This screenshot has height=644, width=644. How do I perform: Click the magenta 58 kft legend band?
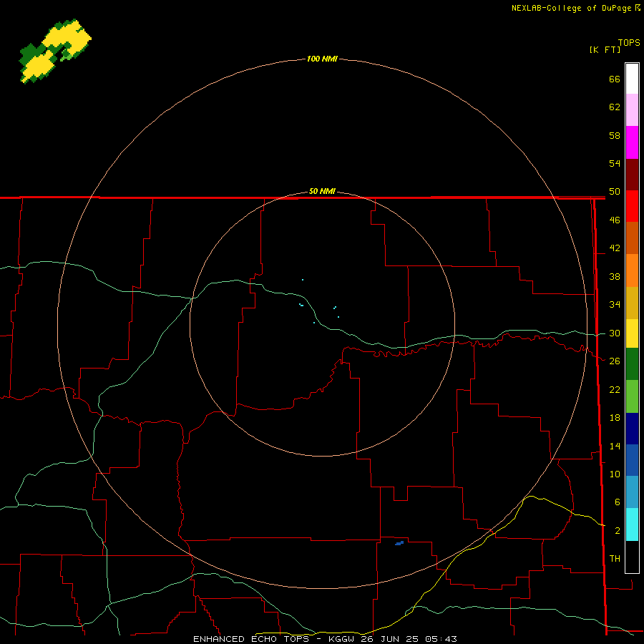pyautogui.click(x=632, y=142)
